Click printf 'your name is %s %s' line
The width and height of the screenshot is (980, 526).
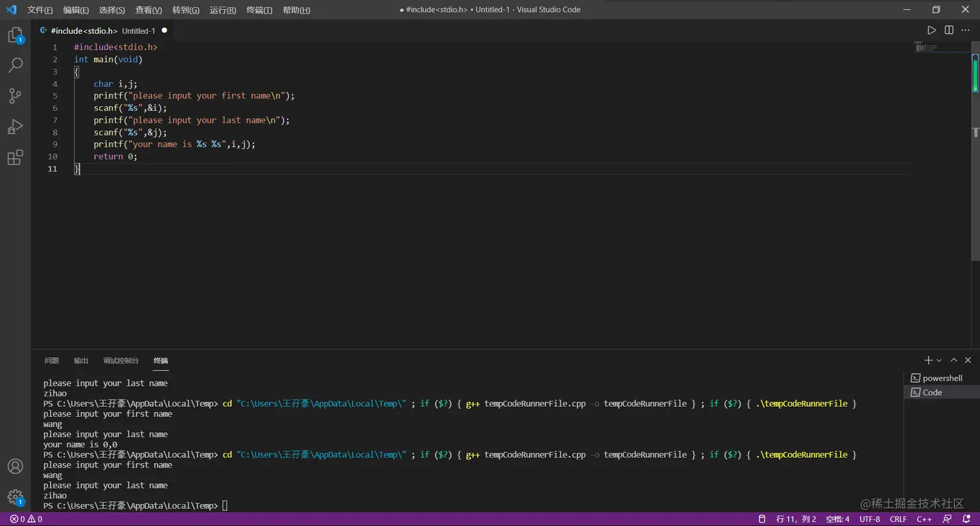tap(174, 145)
